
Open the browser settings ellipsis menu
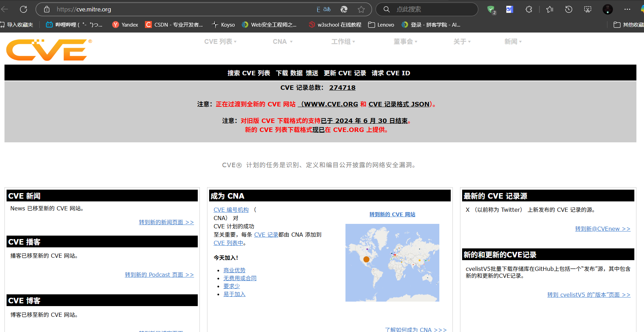coord(627,9)
